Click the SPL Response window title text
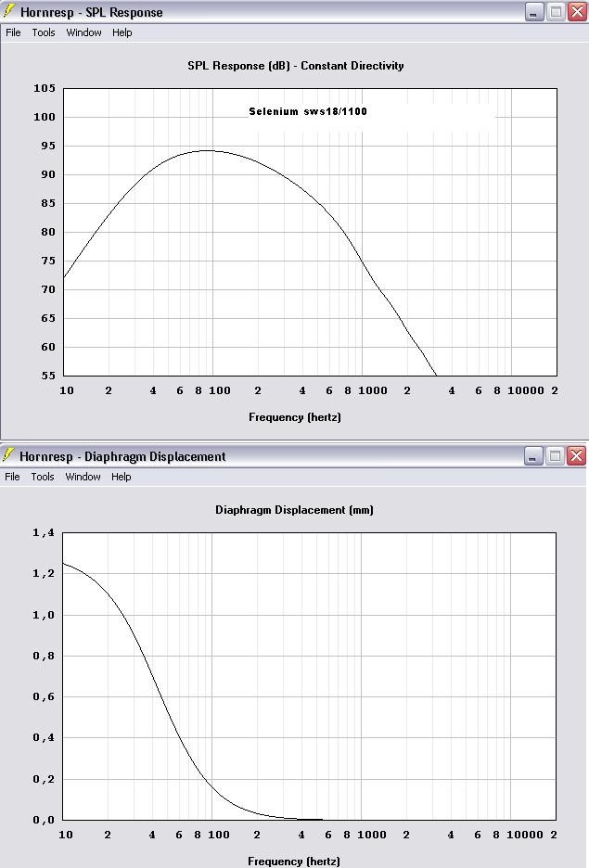Screen dimensions: 589x868 point(91,12)
